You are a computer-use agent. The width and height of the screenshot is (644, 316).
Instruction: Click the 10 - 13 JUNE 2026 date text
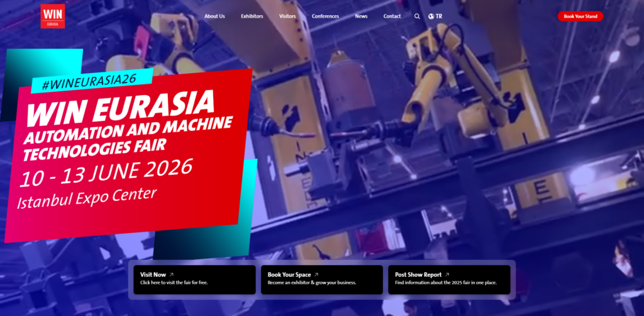(x=106, y=172)
